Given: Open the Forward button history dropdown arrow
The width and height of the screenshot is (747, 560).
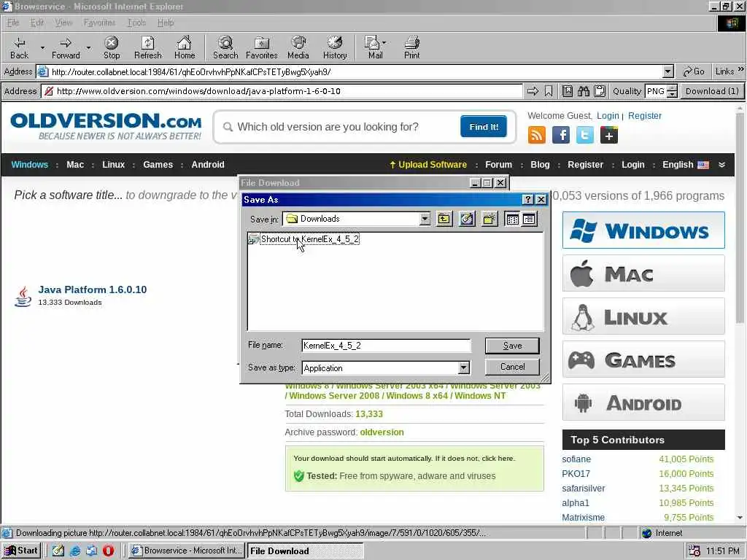Looking at the screenshot, I should click(88, 47).
